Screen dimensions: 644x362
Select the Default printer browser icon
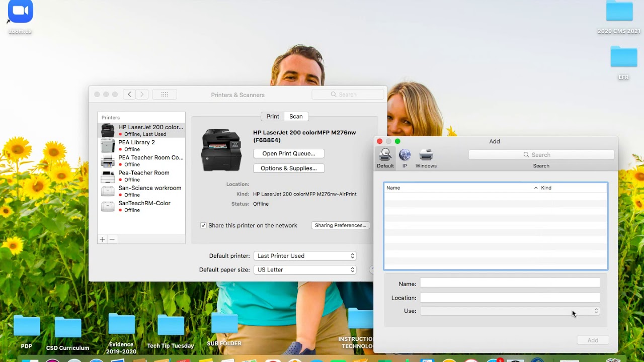click(x=385, y=158)
